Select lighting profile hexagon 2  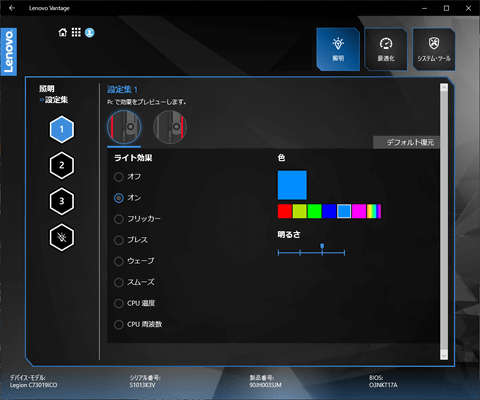[62, 165]
